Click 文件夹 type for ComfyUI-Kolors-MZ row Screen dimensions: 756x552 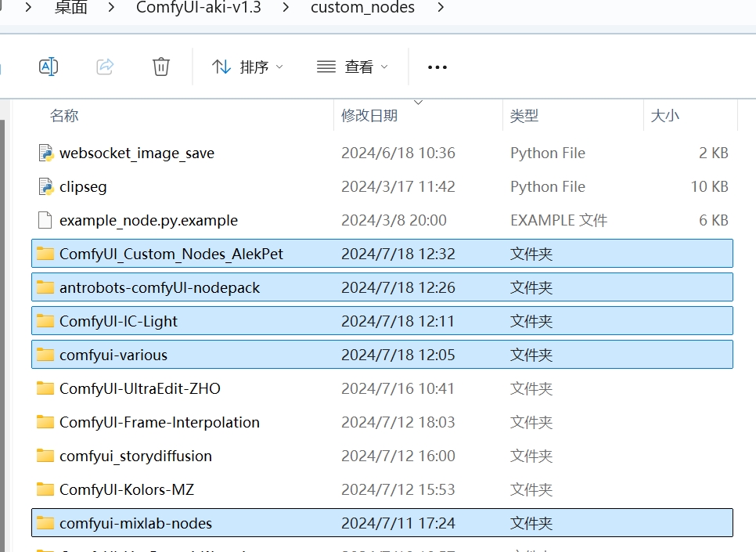(x=531, y=490)
